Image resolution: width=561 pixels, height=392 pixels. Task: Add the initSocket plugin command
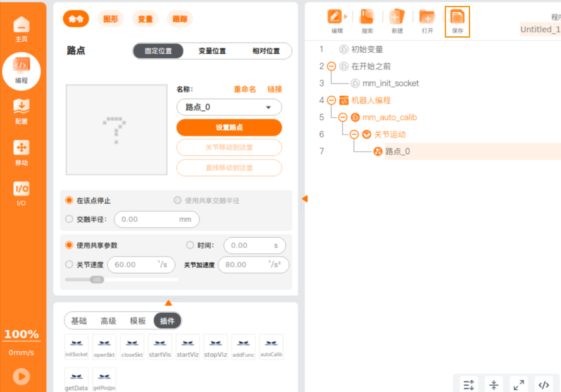(x=76, y=347)
